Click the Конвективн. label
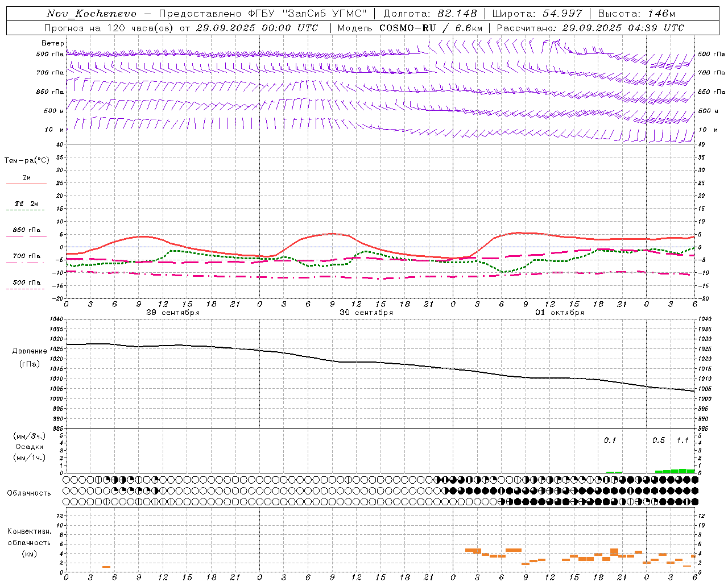 click(x=30, y=531)
